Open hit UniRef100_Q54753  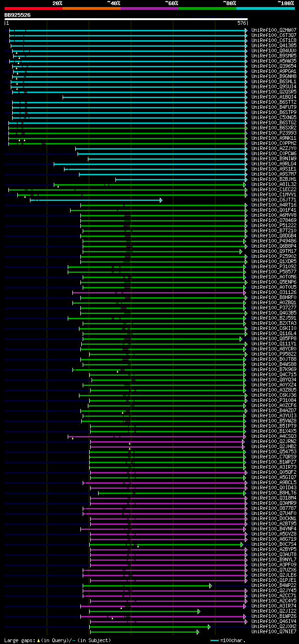point(274,451)
